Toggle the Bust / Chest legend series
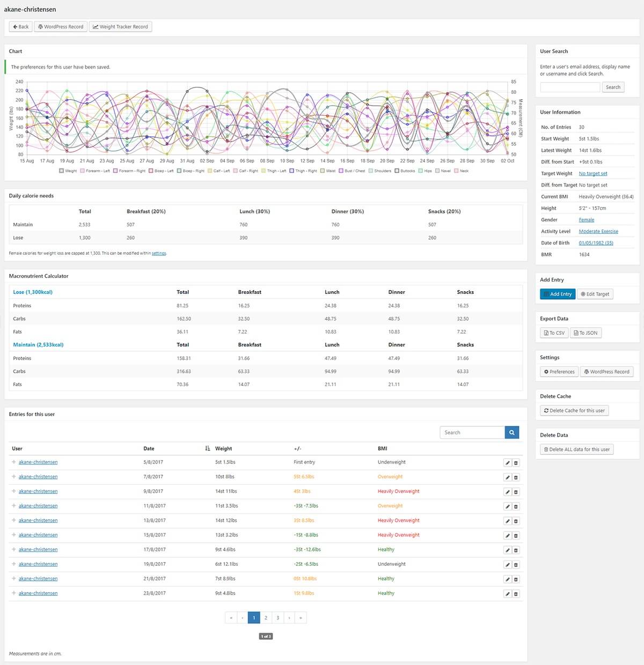644x665 pixels. pos(352,171)
